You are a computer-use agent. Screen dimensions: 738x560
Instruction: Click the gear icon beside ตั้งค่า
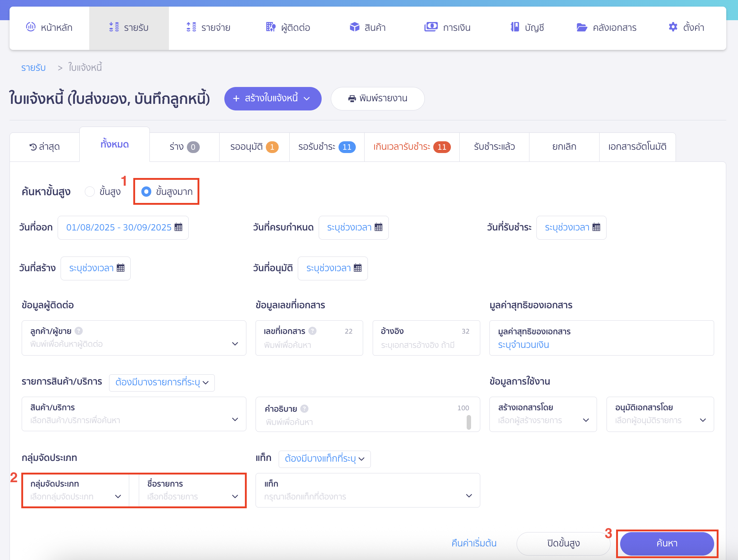673,27
